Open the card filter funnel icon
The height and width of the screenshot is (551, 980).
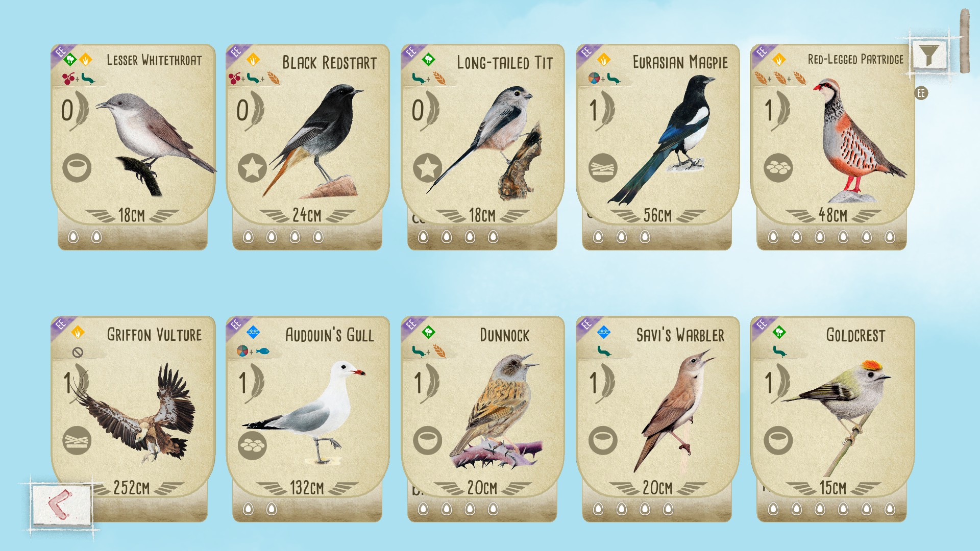928,55
